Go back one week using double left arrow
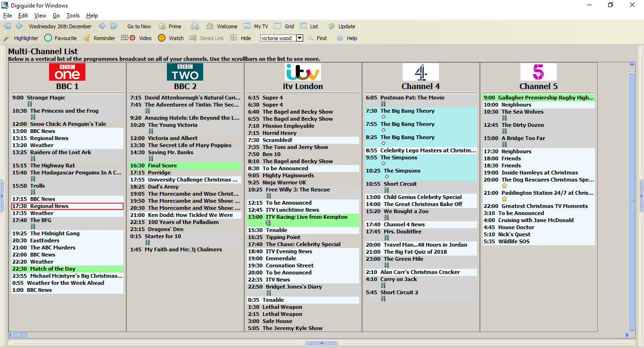This screenshot has height=348, width=644. point(7,26)
